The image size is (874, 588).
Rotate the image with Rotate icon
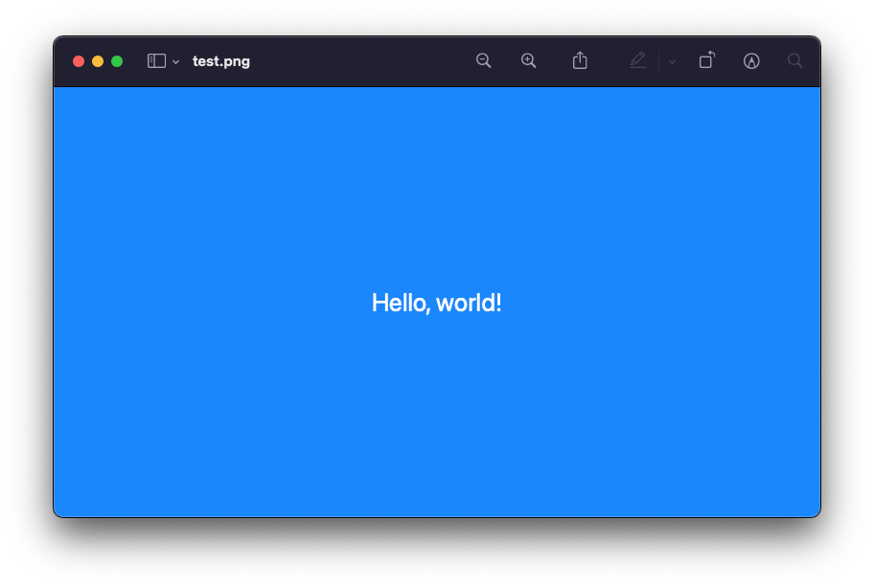pos(707,60)
